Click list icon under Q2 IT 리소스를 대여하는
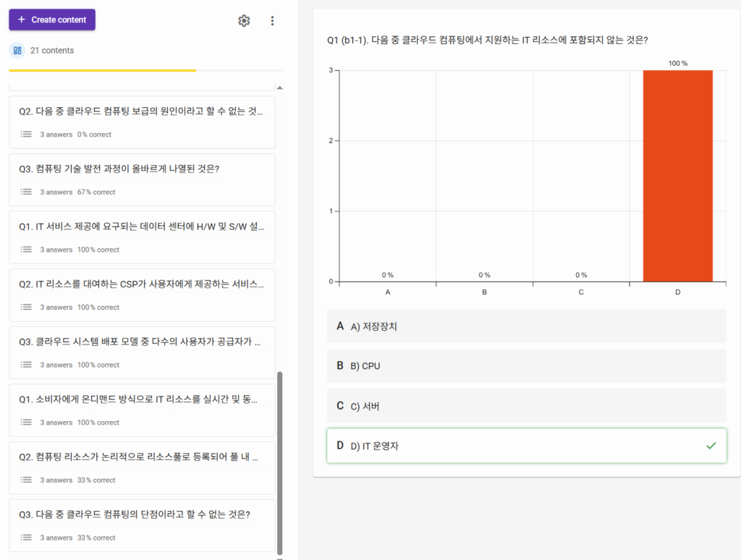Image resolution: width=741 pixels, height=560 pixels. [26, 307]
